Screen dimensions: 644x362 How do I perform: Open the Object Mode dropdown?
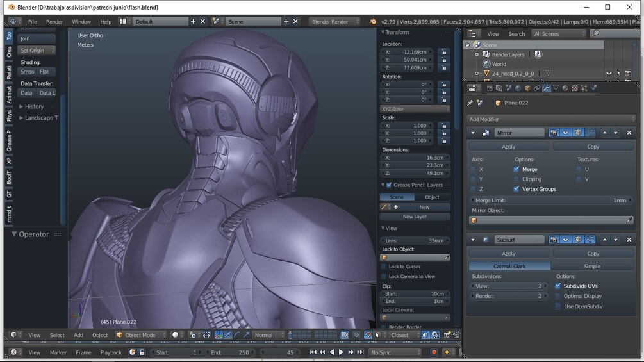click(141, 335)
